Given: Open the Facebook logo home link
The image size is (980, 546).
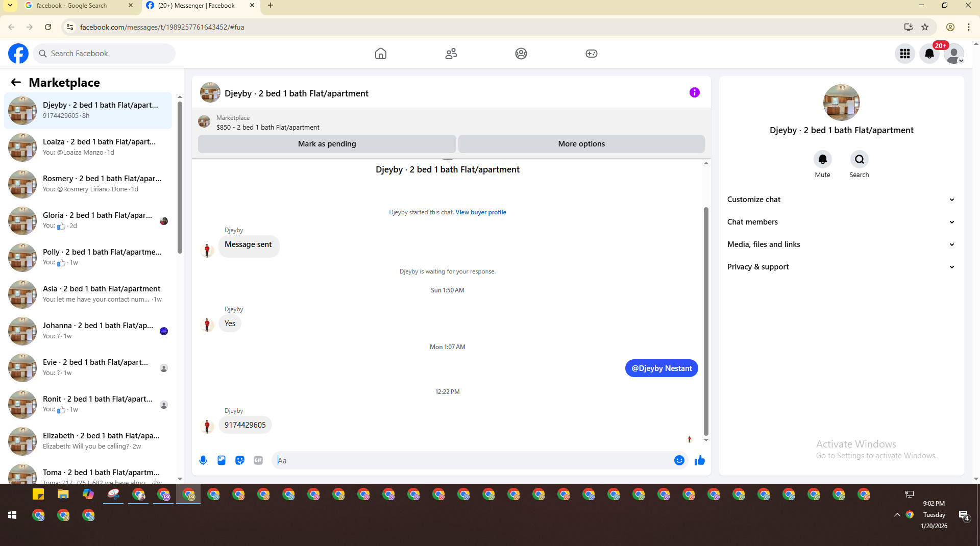Looking at the screenshot, I should (18, 54).
